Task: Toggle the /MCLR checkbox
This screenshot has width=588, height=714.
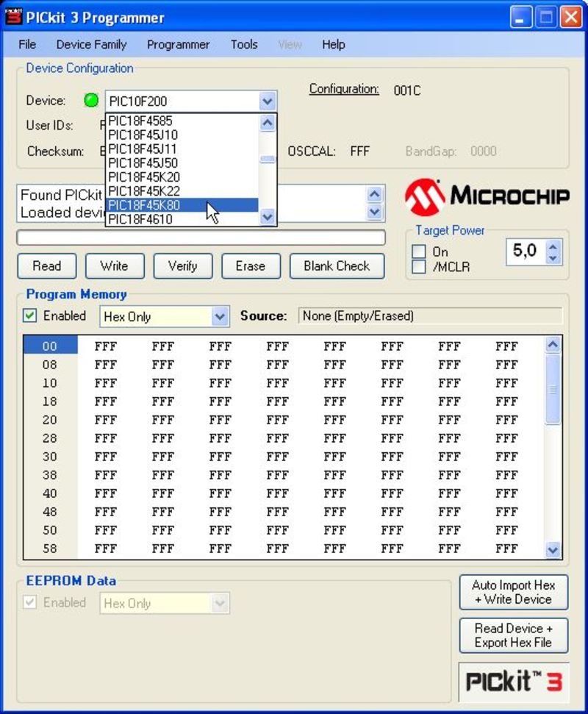Action: point(418,265)
